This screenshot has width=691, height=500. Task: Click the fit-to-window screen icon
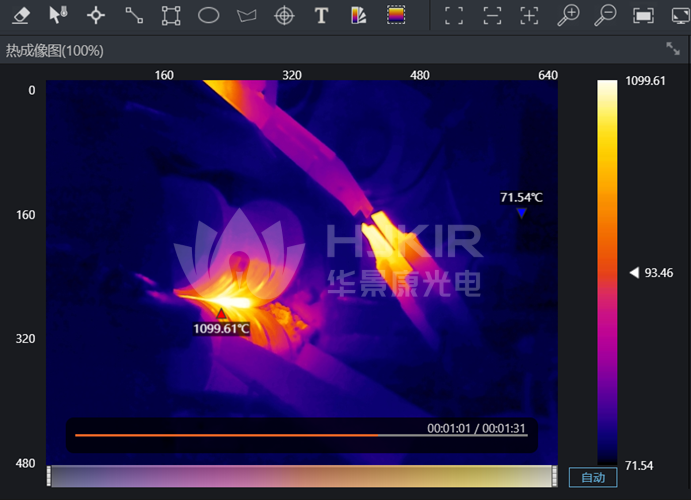643,16
